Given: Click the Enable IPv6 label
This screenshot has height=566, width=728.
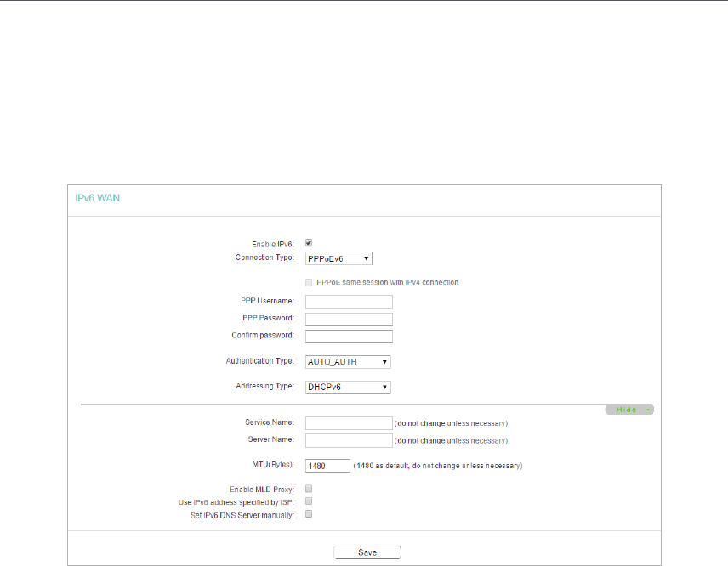Looking at the screenshot, I should (x=272, y=245).
